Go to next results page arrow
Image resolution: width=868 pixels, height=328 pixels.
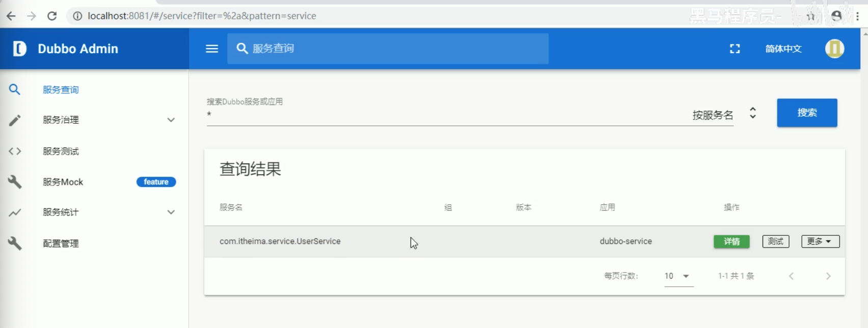[x=828, y=276]
